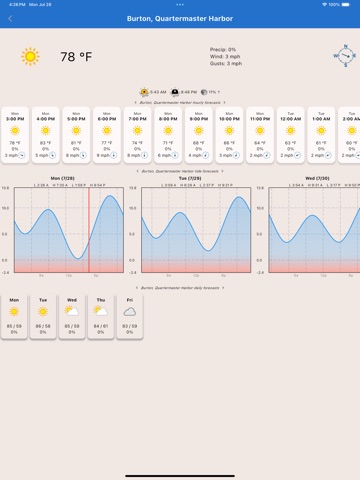Image resolution: width=360 pixels, height=480 pixels.
Task: Click left chevron beside hourly forecasts label
Action: coord(135,103)
